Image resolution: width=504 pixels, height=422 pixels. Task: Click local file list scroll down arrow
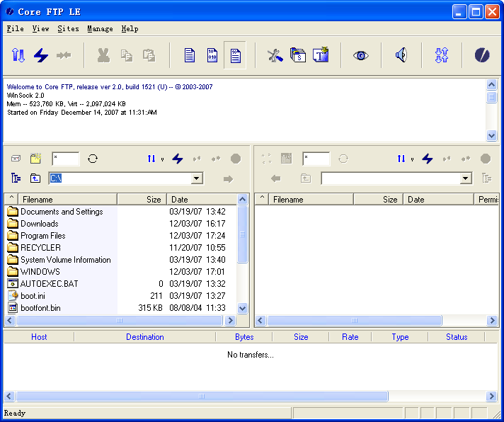[x=242, y=309]
